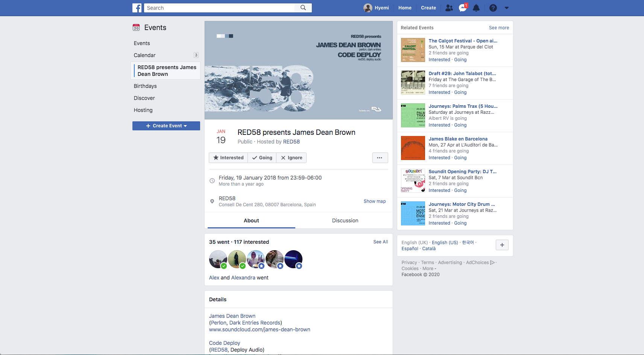Screen dimensions: 644x355
Task: Switch to the About tab
Action: [251, 221]
